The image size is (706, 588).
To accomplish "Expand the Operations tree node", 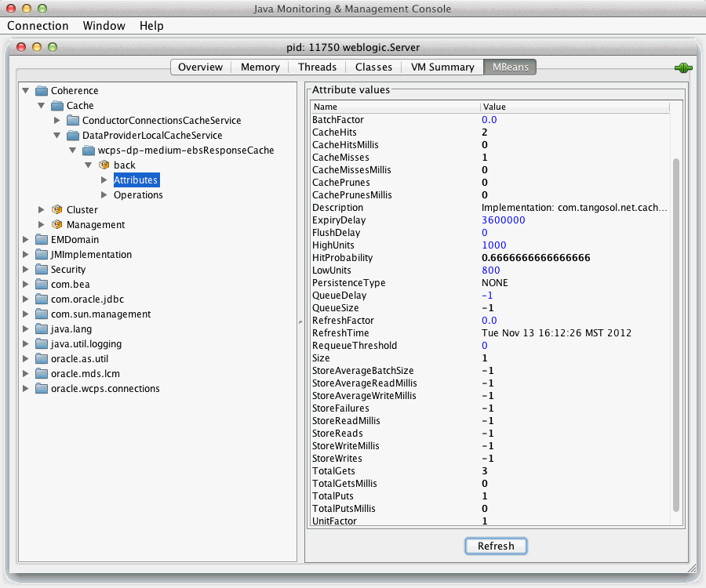I will pos(104,194).
